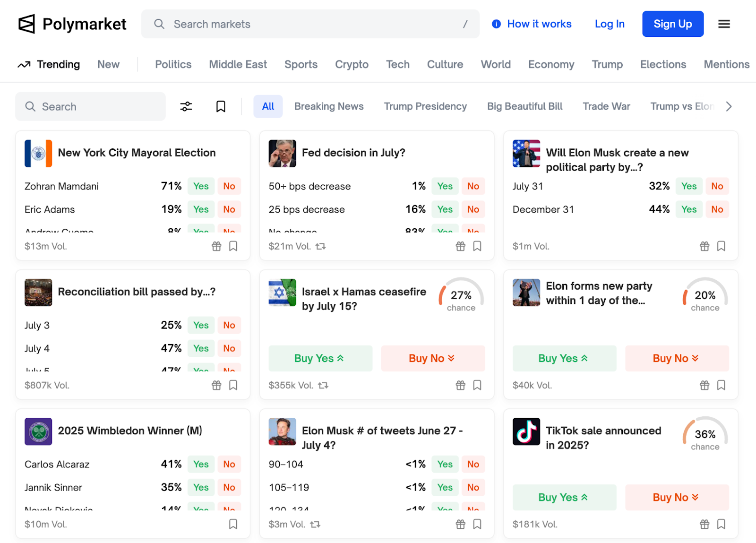Click the Polymarket logo
This screenshot has width=756, height=543.
[72, 24]
